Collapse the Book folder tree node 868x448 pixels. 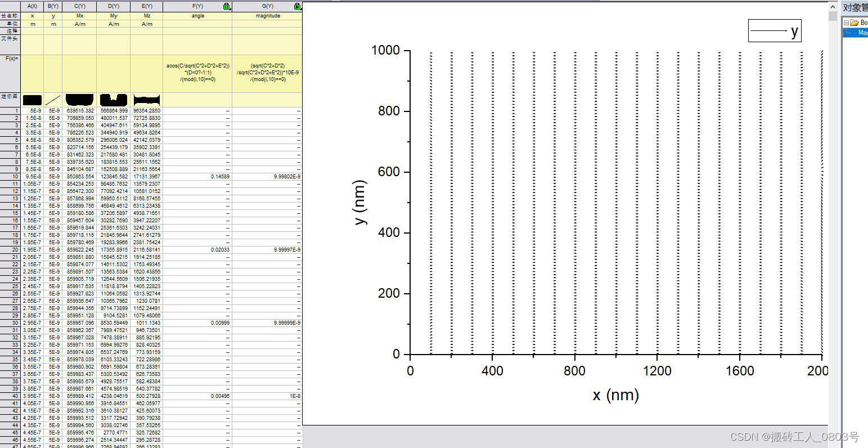845,23
